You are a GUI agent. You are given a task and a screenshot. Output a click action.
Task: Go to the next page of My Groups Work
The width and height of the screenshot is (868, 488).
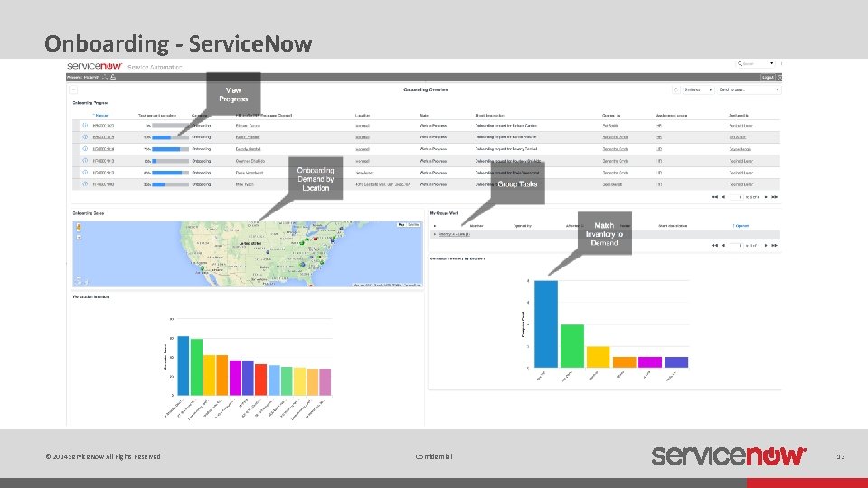tap(766, 245)
